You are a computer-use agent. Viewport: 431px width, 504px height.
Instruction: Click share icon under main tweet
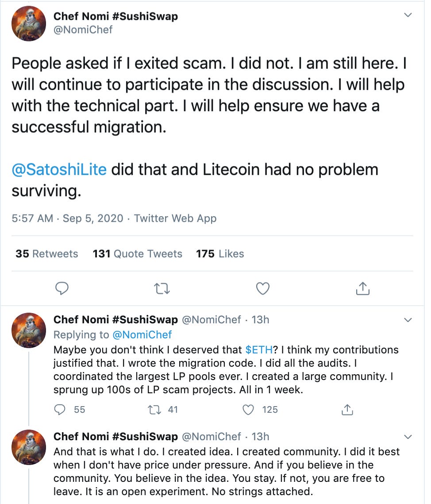[x=362, y=289]
